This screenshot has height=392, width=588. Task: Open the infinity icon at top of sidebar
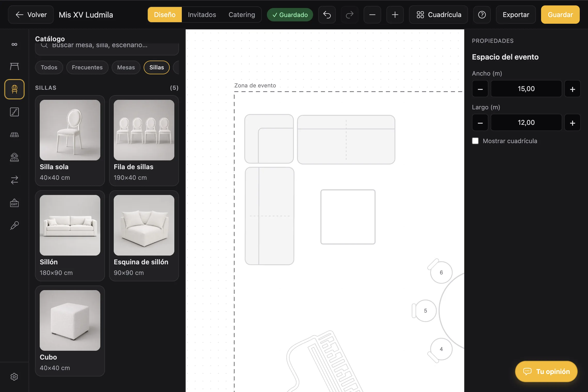pyautogui.click(x=14, y=44)
